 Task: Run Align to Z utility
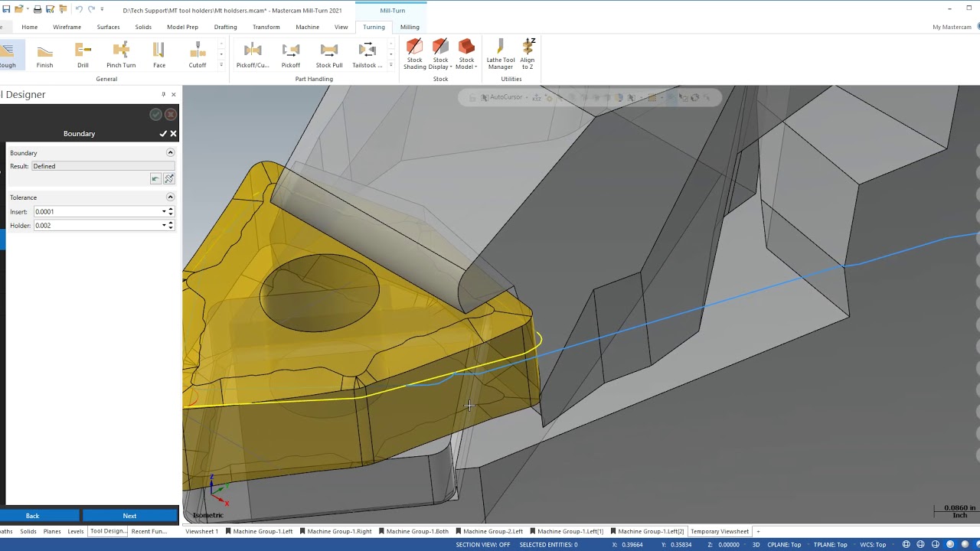[528, 55]
